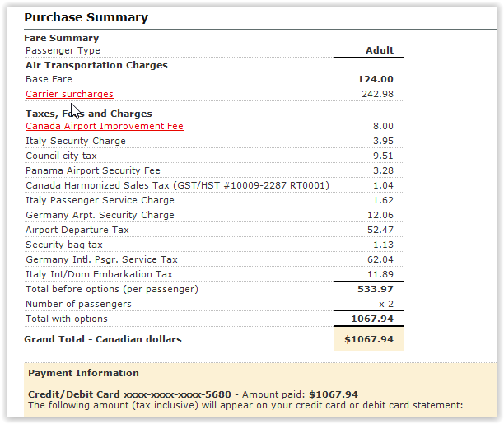Click the Airport Departure Tax label

coord(77,230)
